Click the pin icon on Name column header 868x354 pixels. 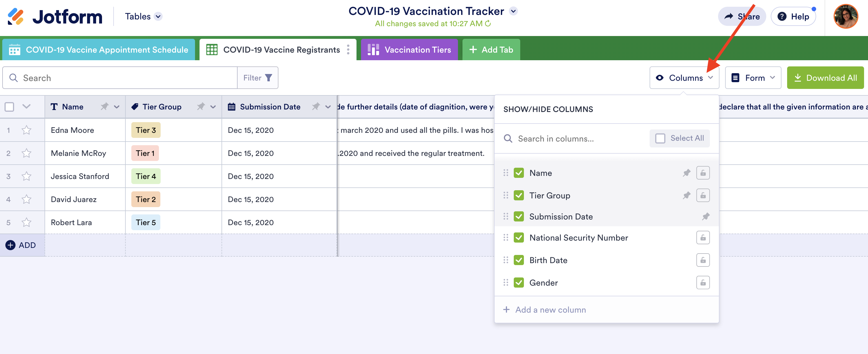(x=105, y=107)
